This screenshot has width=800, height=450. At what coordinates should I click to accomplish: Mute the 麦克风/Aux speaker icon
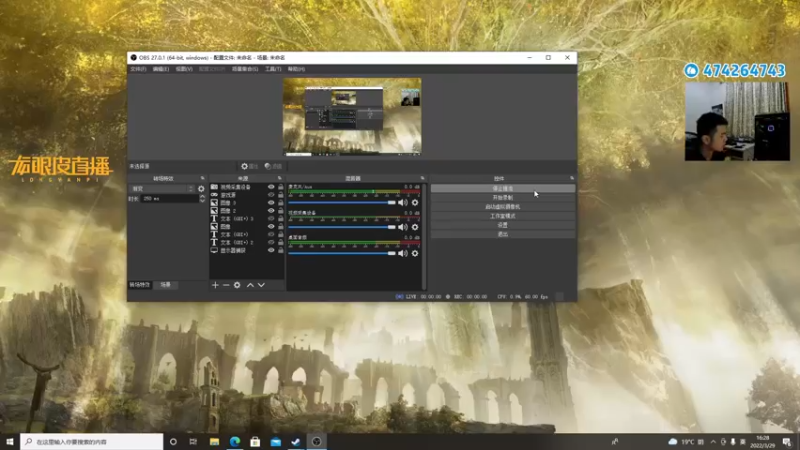(403, 203)
